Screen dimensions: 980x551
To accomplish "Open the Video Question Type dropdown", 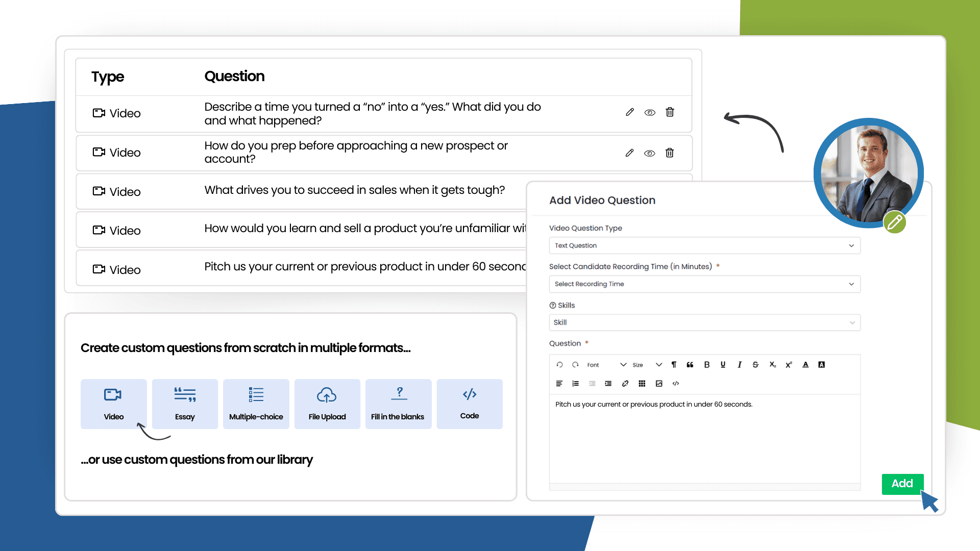I will [704, 245].
